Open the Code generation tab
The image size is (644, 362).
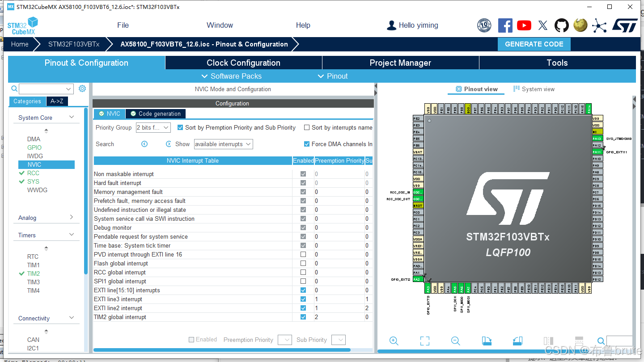156,114
